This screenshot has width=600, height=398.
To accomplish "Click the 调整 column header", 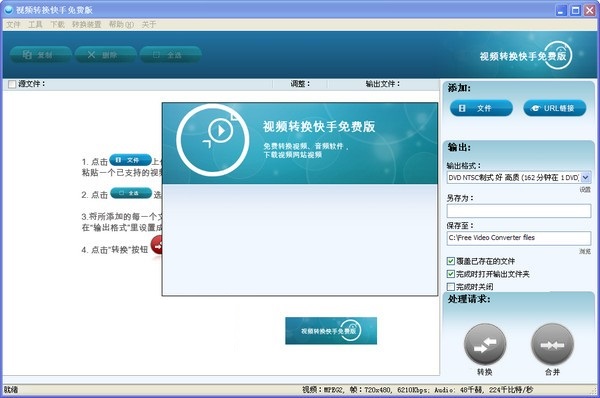I will [300, 84].
